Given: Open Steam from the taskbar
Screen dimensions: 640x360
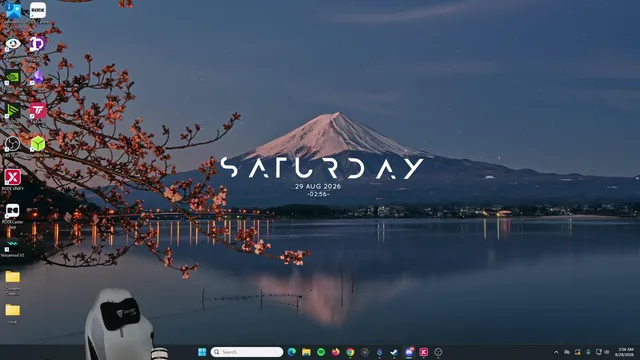Looking at the screenshot, I should (394, 352).
